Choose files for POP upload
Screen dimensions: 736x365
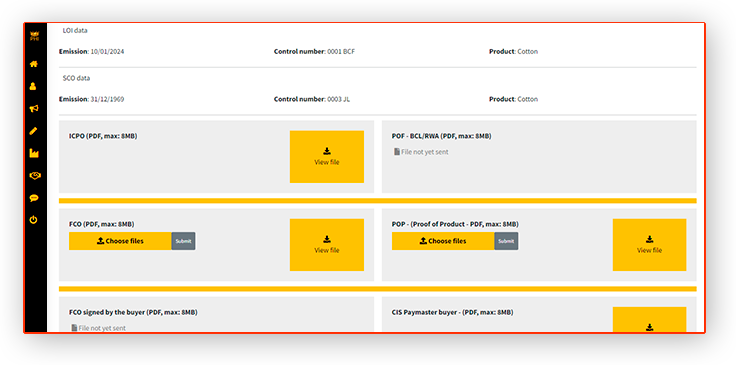tap(443, 241)
